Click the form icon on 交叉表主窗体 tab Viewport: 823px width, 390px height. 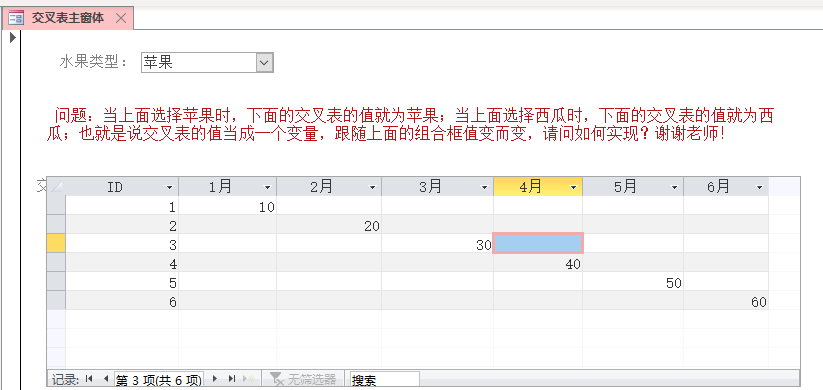(16, 19)
